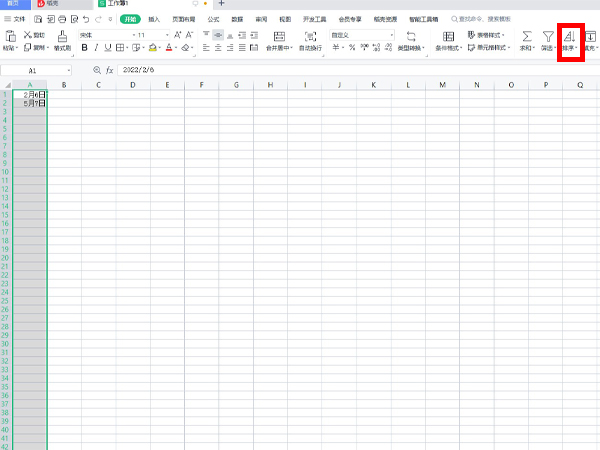Click the command search field
Viewport: 600px width, 450px height.
(x=481, y=19)
